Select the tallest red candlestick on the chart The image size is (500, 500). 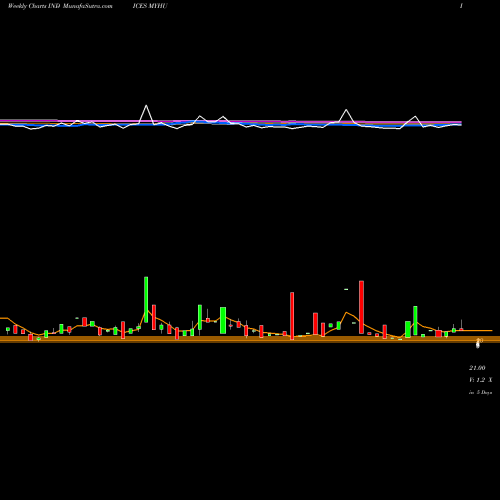tap(361, 307)
